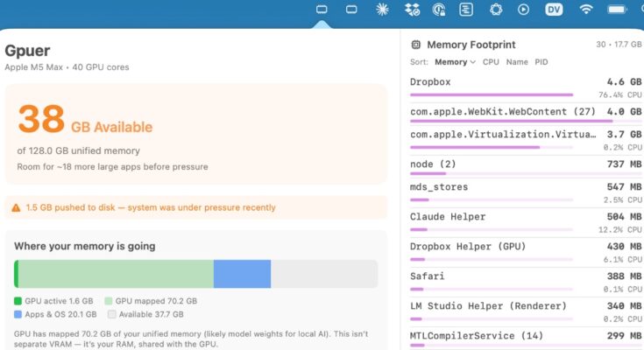Sort the process list by CPU
Viewport: 644px width, 350px height.
click(491, 62)
